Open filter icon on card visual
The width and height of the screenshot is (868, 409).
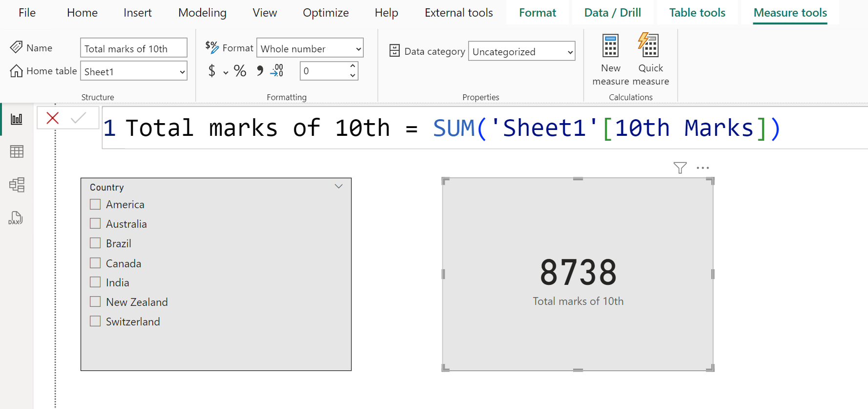[680, 168]
